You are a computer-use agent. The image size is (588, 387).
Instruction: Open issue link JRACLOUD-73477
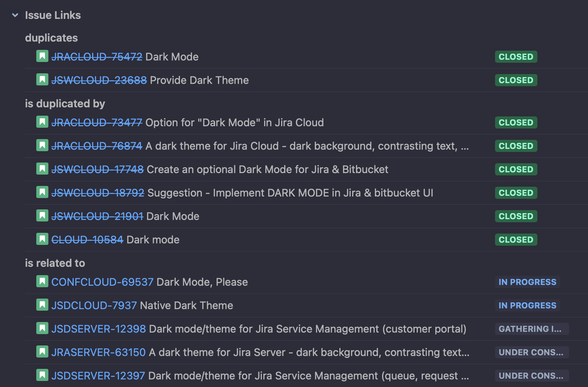point(97,122)
